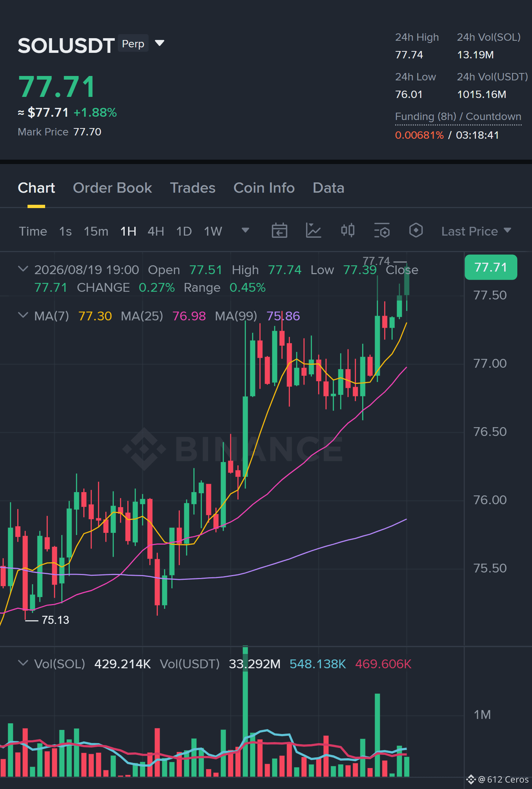Tap the Funding (8h) / Countdown label
The width and height of the screenshot is (532, 789).
pyautogui.click(x=458, y=116)
